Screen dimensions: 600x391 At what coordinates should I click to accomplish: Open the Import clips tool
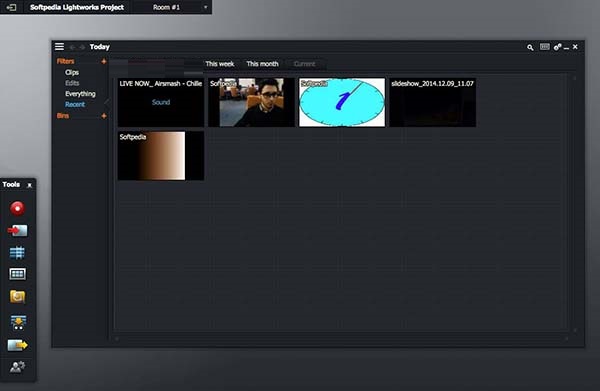[x=17, y=230]
